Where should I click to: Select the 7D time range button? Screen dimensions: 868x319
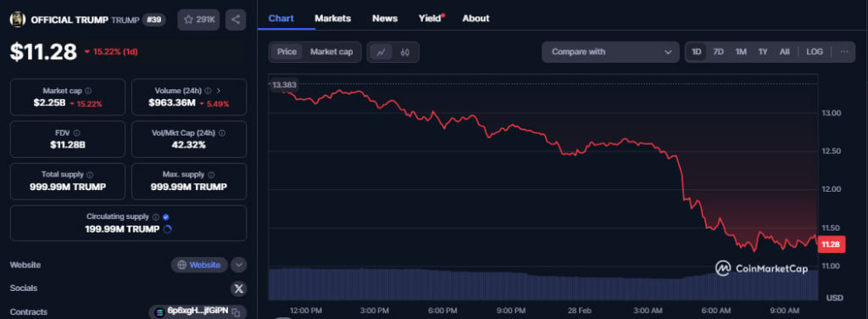718,52
